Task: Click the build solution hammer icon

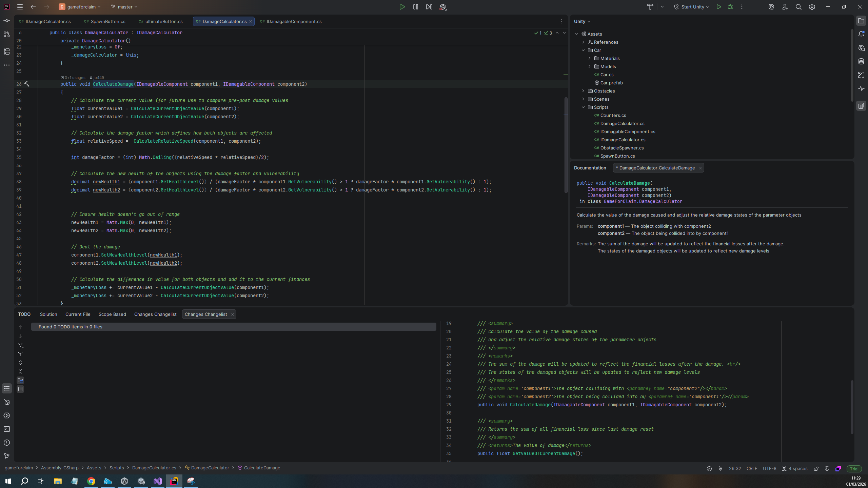Action: click(650, 7)
